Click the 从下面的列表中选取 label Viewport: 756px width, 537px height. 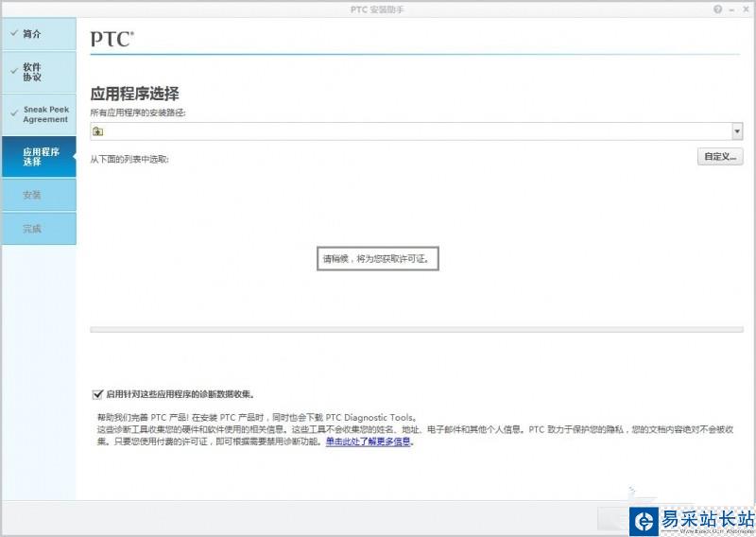pyautogui.click(x=129, y=159)
